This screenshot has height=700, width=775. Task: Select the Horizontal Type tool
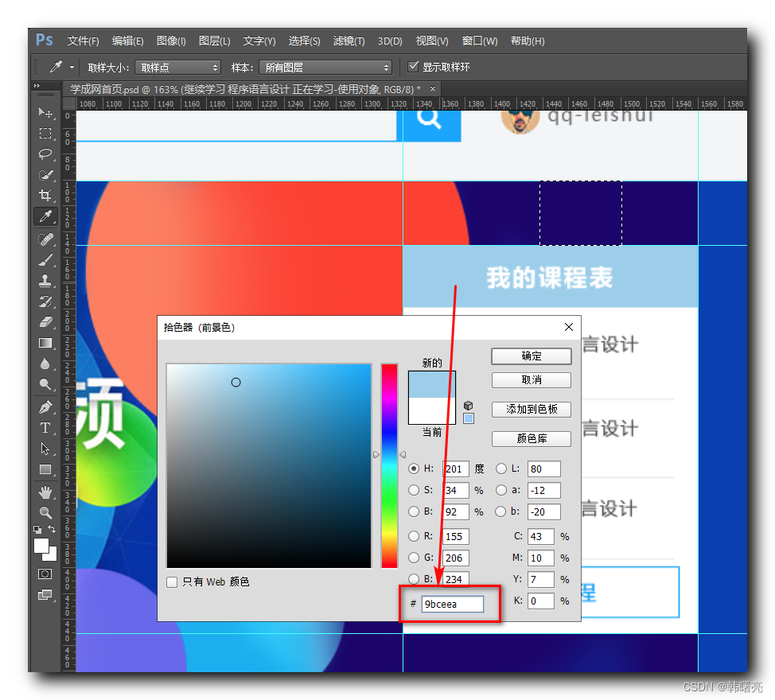pyautogui.click(x=45, y=428)
